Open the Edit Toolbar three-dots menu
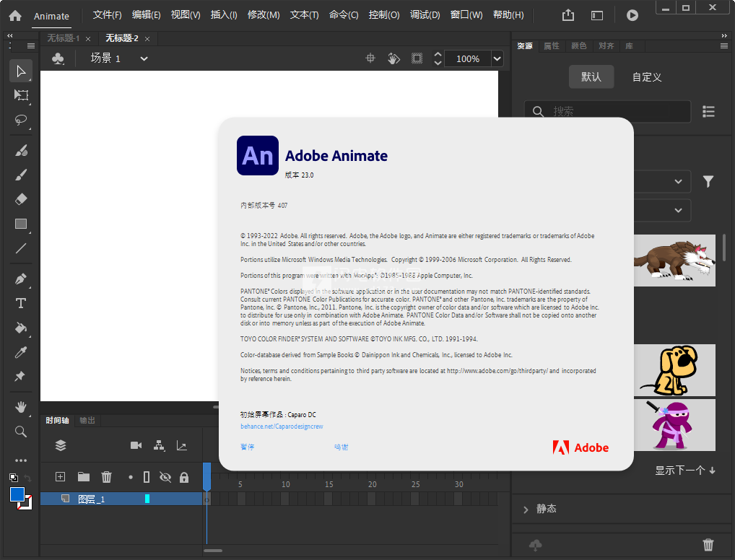735x560 pixels. pos(21,460)
